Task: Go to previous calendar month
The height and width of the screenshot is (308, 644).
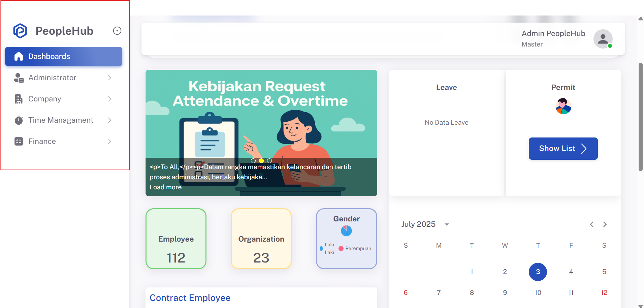Action: (592, 224)
